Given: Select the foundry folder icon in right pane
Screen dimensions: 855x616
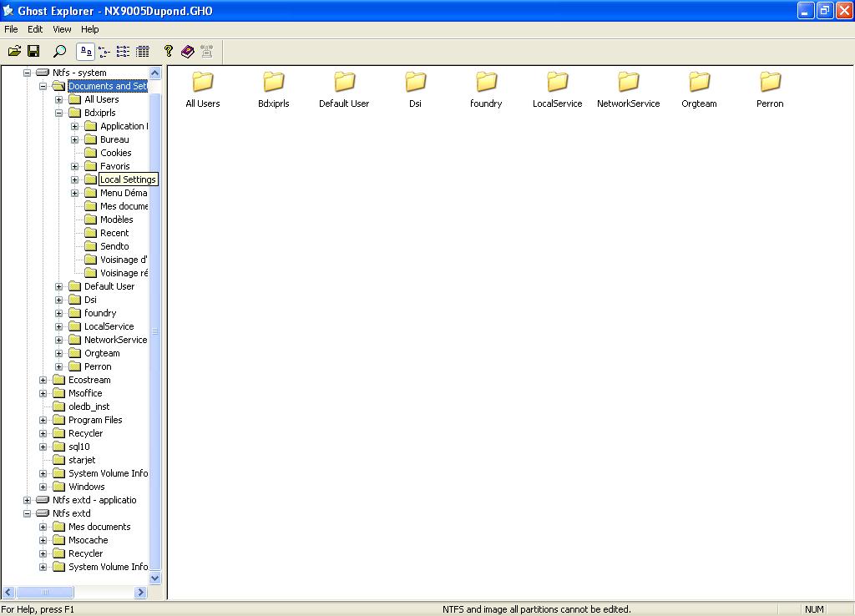Looking at the screenshot, I should tap(487, 82).
